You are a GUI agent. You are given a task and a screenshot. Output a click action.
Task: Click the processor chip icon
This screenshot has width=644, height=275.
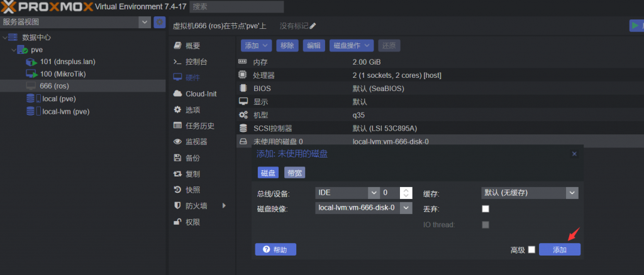(x=242, y=75)
